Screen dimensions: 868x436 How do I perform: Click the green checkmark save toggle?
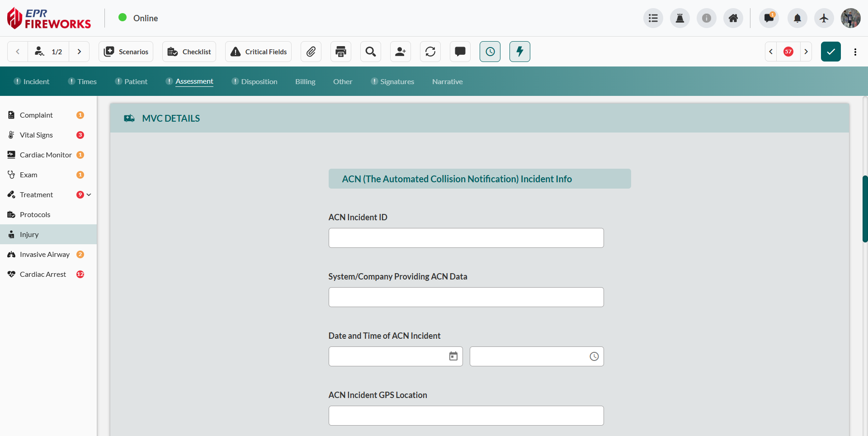830,51
